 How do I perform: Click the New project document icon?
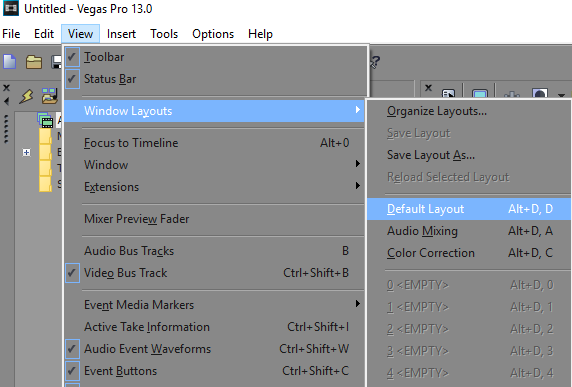tap(10, 61)
